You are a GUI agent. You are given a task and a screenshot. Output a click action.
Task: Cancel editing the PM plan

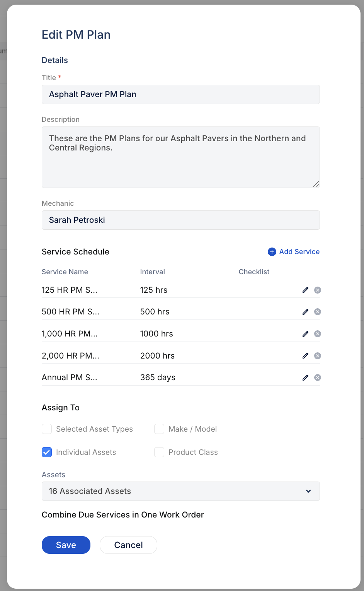(x=128, y=545)
